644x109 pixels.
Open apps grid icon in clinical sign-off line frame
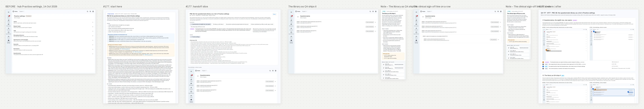(x=498, y=11)
